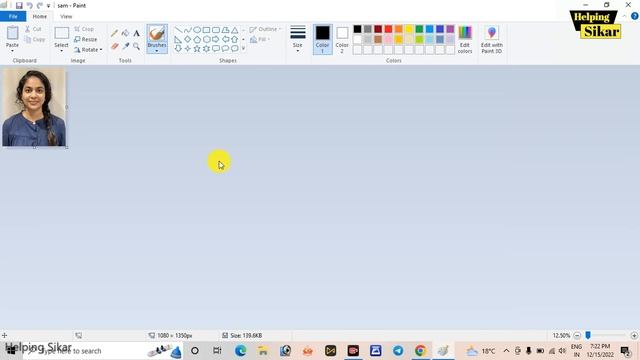Image resolution: width=640 pixels, height=360 pixels.
Task: Choose the Rectangle shape
Action: click(x=207, y=30)
